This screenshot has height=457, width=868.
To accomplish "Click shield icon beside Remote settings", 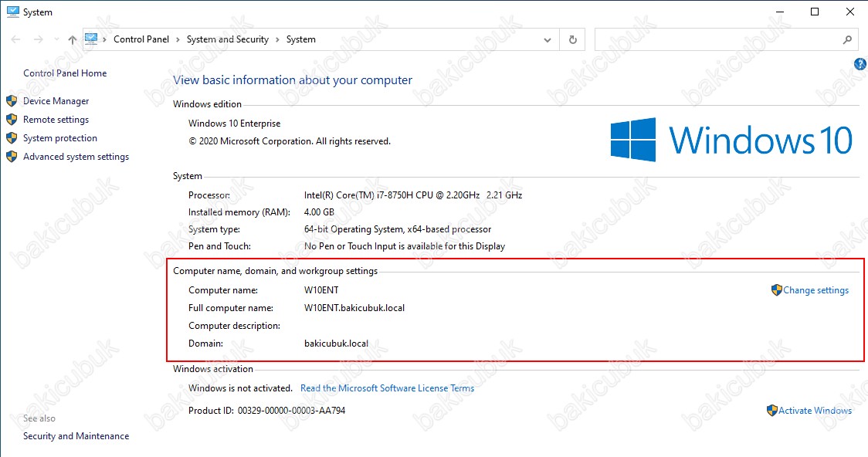I will click(x=12, y=120).
